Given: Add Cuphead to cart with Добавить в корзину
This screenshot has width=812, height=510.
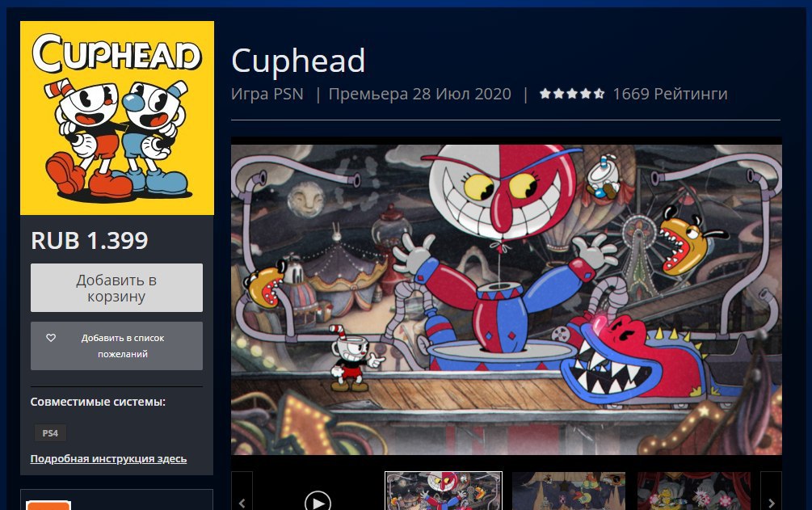Looking at the screenshot, I should pos(116,288).
